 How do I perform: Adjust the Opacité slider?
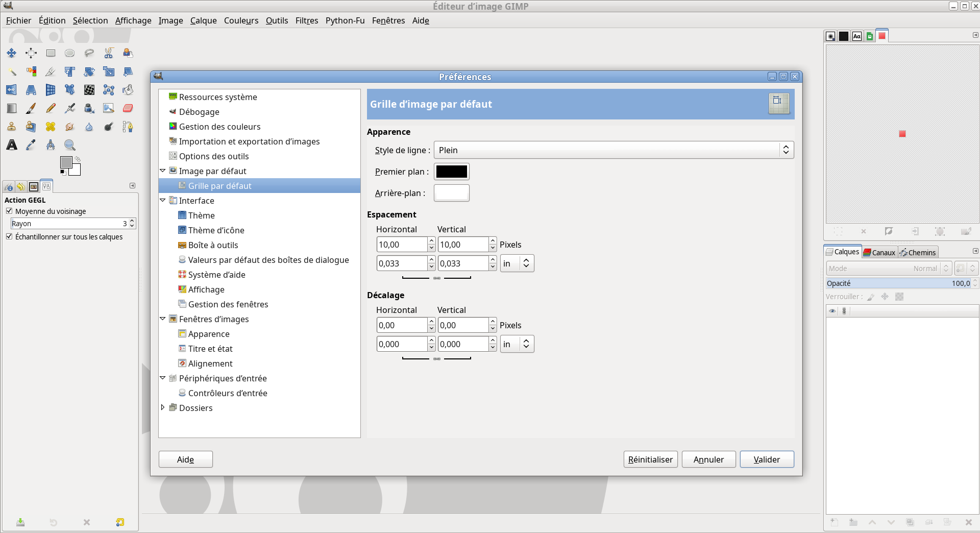(899, 283)
